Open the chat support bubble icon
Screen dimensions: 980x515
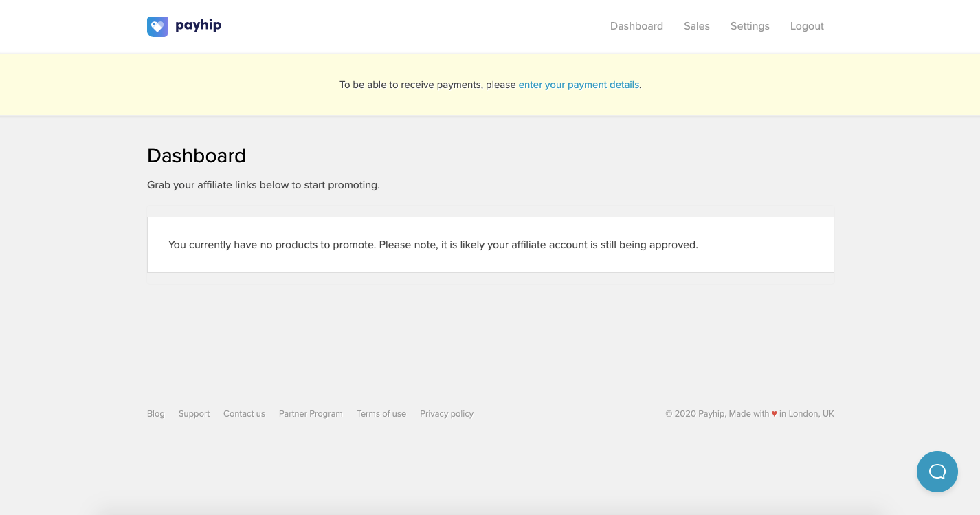click(x=937, y=472)
